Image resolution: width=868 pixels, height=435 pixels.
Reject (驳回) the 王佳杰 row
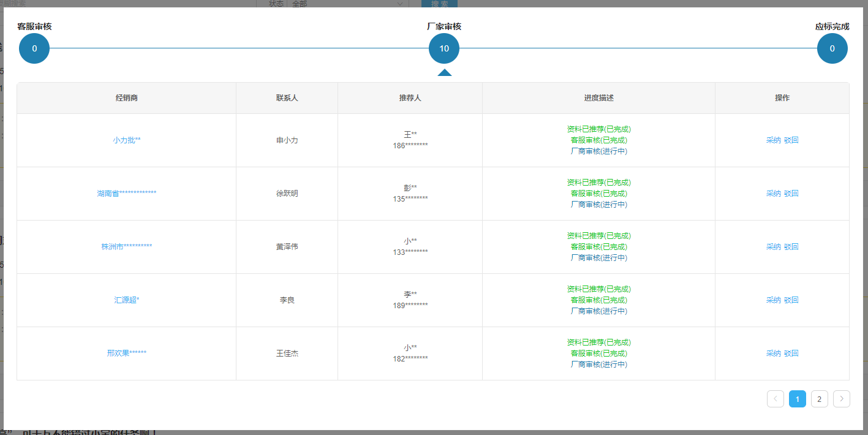tap(791, 354)
